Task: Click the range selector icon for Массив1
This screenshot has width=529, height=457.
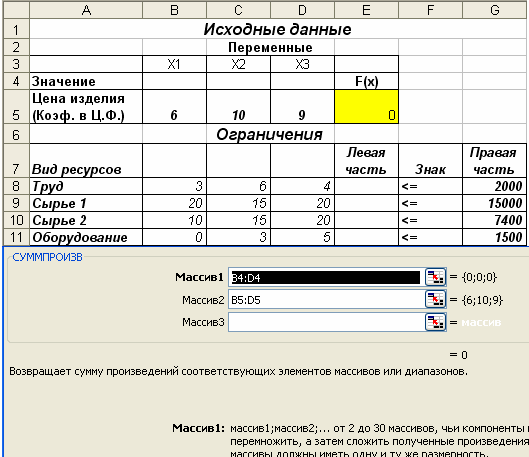Action: coord(436,277)
